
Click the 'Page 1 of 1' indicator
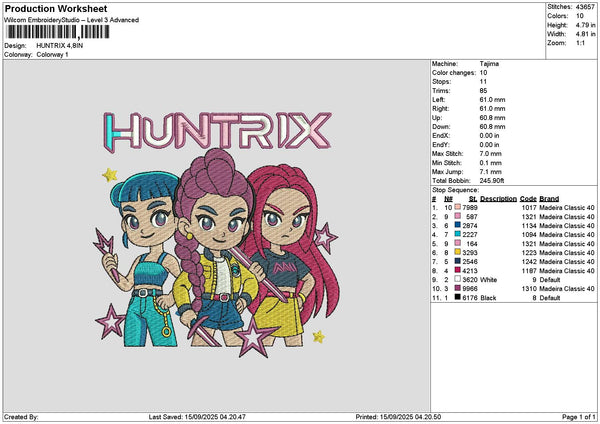pyautogui.click(x=579, y=417)
